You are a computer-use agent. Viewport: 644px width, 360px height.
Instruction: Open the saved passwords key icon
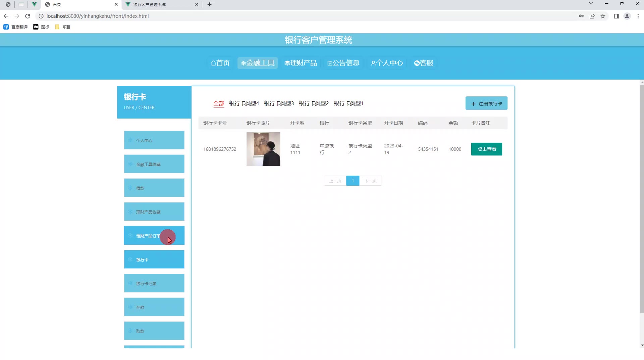581,16
